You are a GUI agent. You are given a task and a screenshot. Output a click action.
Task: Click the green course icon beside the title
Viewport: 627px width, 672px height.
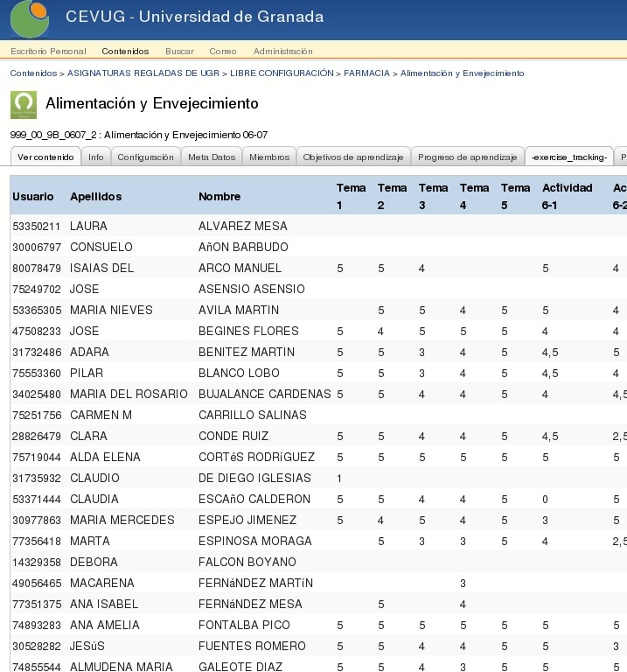tap(24, 105)
